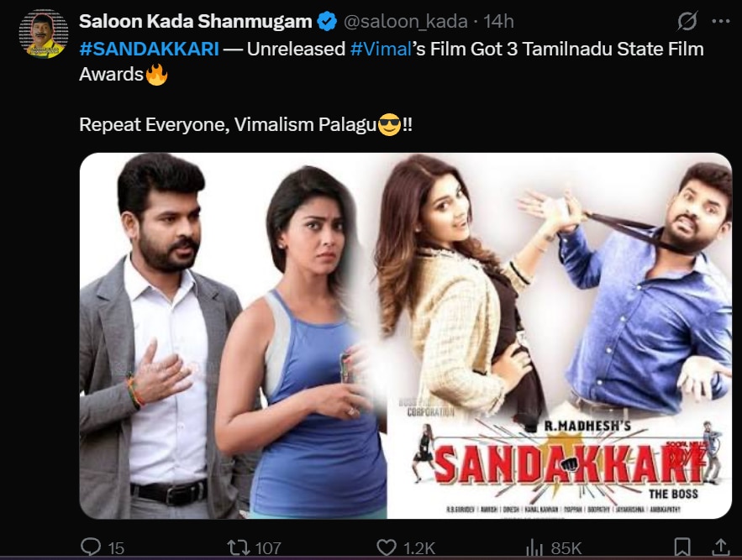The image size is (742, 560).
Task: Open the left photo of man in suit
Action: tap(234, 336)
